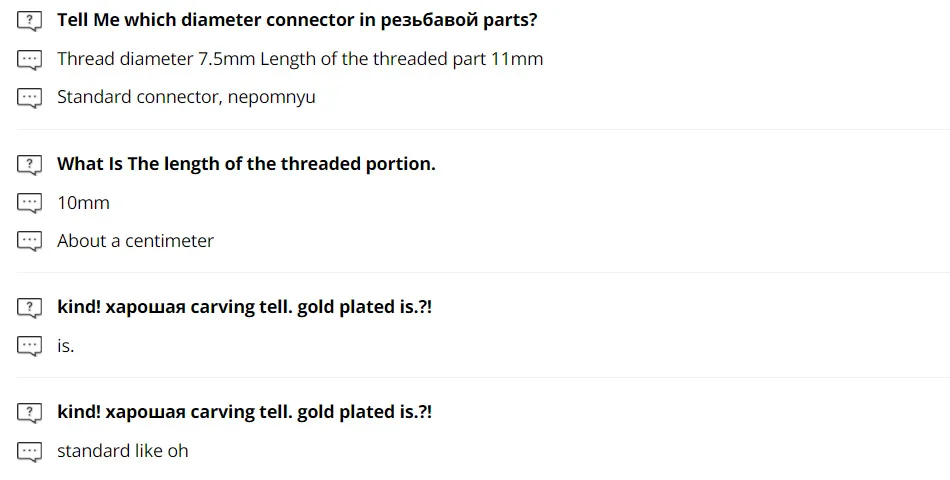The height and width of the screenshot is (480, 950).
Task: Click answer bubble icon beside "Standard connector, nepomnyu"
Action: click(30, 98)
